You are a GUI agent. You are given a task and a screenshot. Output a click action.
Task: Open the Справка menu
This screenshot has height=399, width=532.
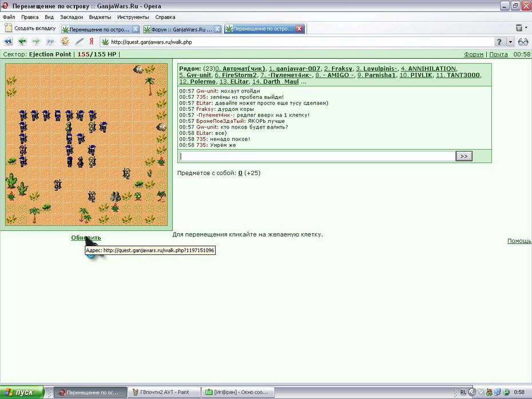pos(165,17)
